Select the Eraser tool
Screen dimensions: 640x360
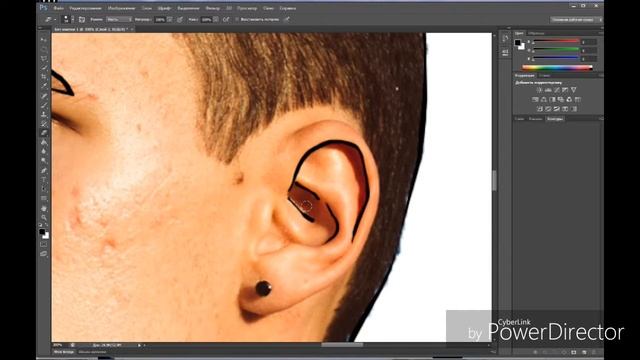coord(44,133)
